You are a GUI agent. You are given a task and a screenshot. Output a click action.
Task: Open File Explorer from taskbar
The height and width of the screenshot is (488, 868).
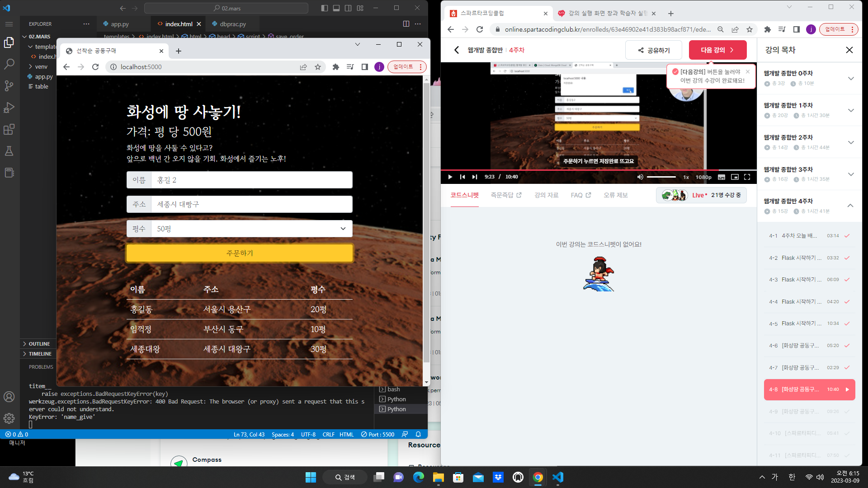tap(438, 477)
